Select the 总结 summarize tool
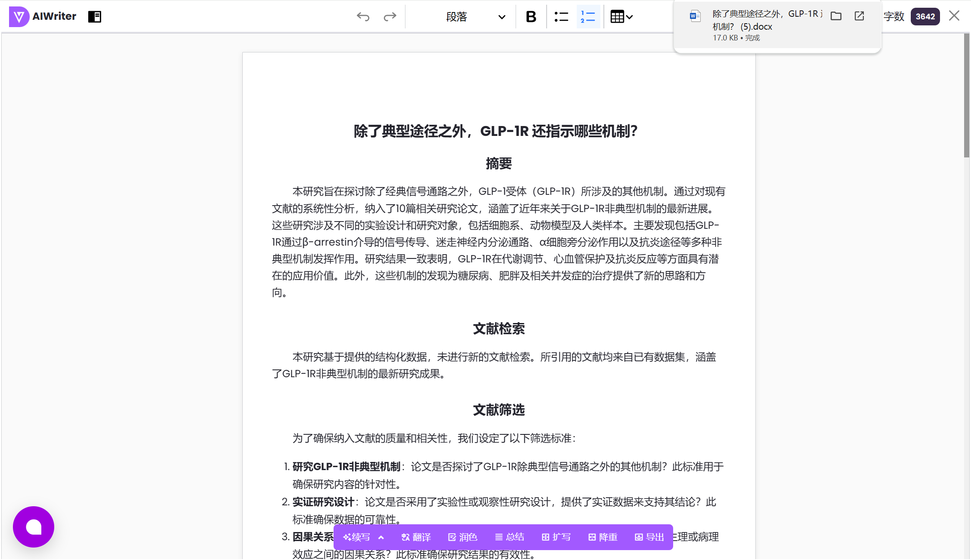This screenshot has width=971, height=560. 510,537
